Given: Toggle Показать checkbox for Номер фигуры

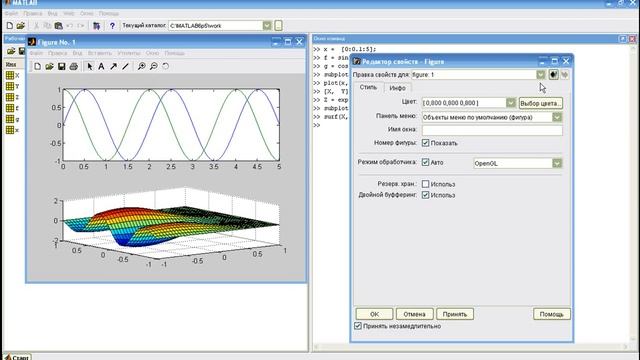Looking at the screenshot, I should pyautogui.click(x=425, y=143).
